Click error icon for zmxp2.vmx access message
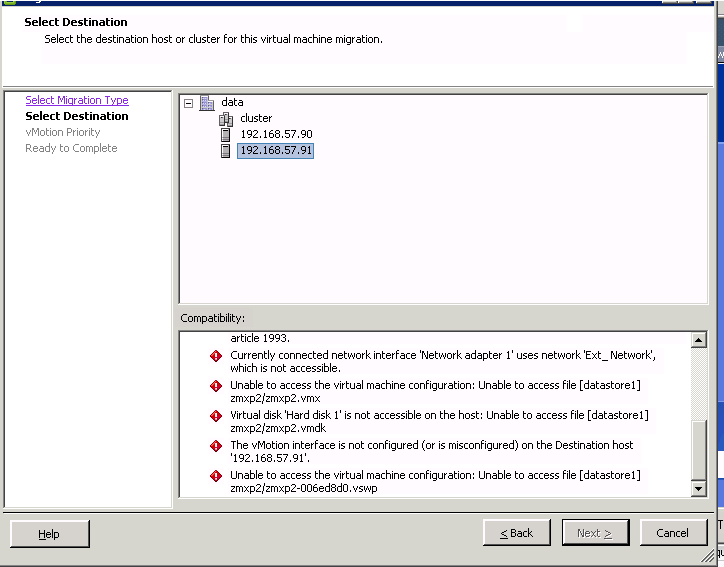The height and width of the screenshot is (567, 724). (216, 386)
